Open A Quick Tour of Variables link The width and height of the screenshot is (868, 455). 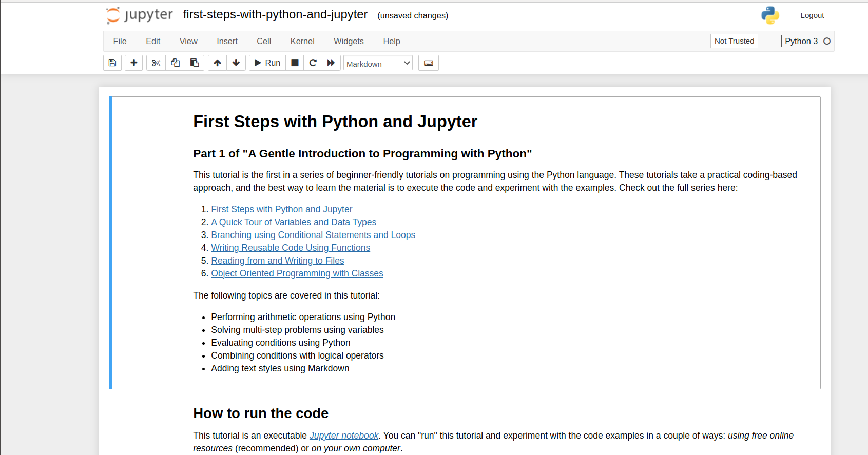[294, 222]
